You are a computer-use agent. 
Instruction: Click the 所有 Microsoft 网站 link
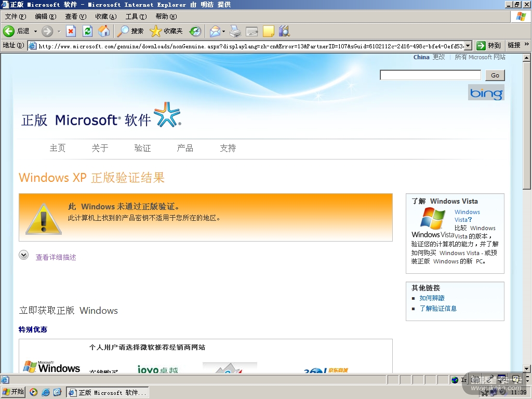click(480, 57)
